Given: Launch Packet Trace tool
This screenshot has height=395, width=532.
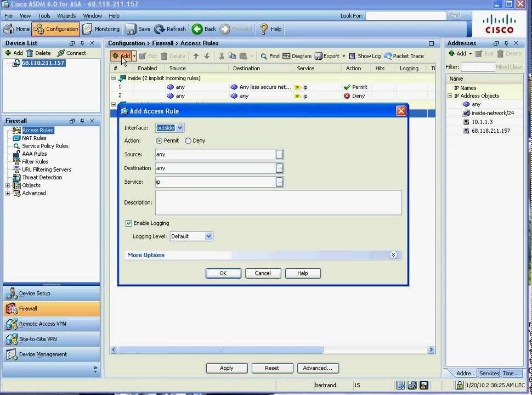Looking at the screenshot, I should coord(404,56).
